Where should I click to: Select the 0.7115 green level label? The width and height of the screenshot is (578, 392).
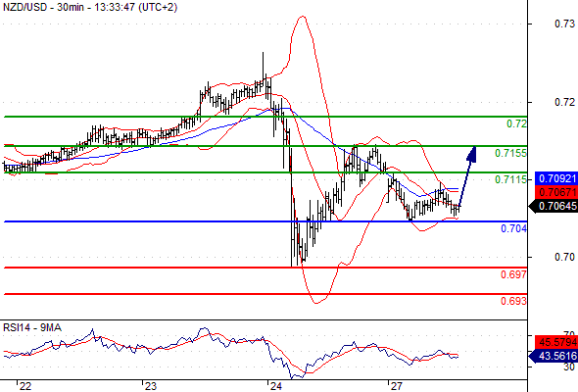511,179
